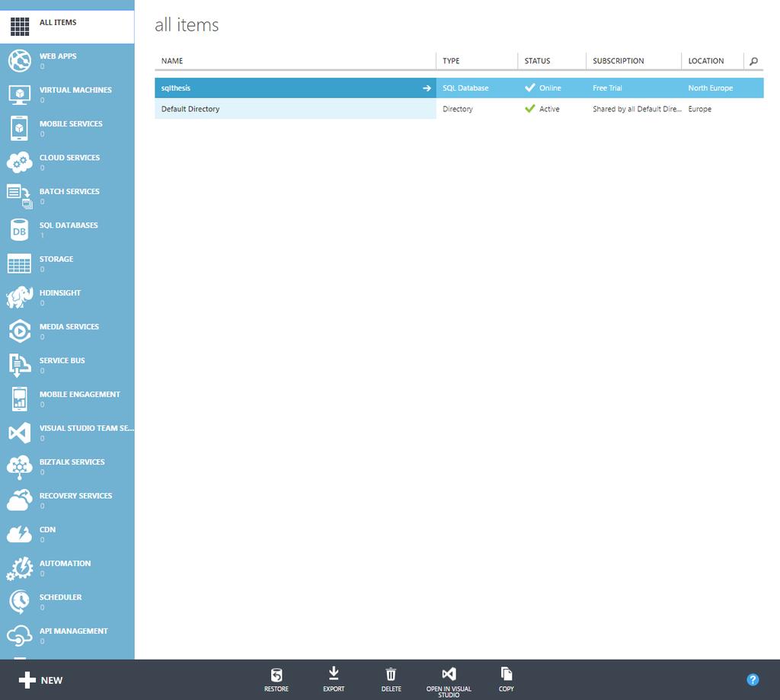Open the Cloud Services gear-cloud icon

pyautogui.click(x=19, y=162)
